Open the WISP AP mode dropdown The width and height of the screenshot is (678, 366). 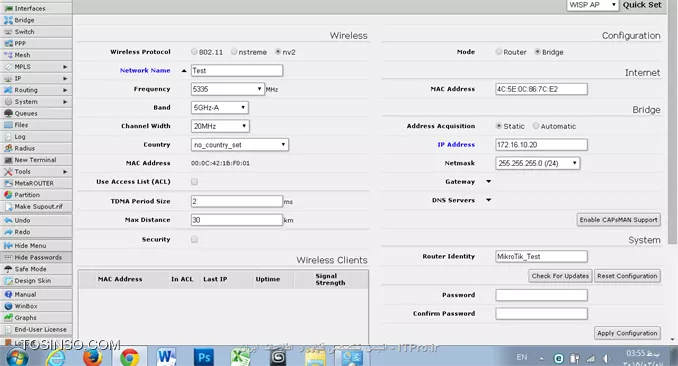(592, 5)
